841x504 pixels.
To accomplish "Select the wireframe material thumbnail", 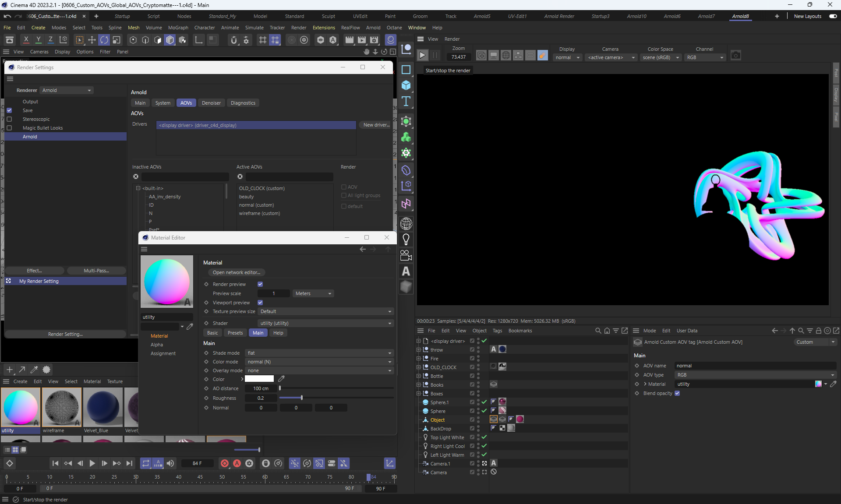I will point(62,408).
